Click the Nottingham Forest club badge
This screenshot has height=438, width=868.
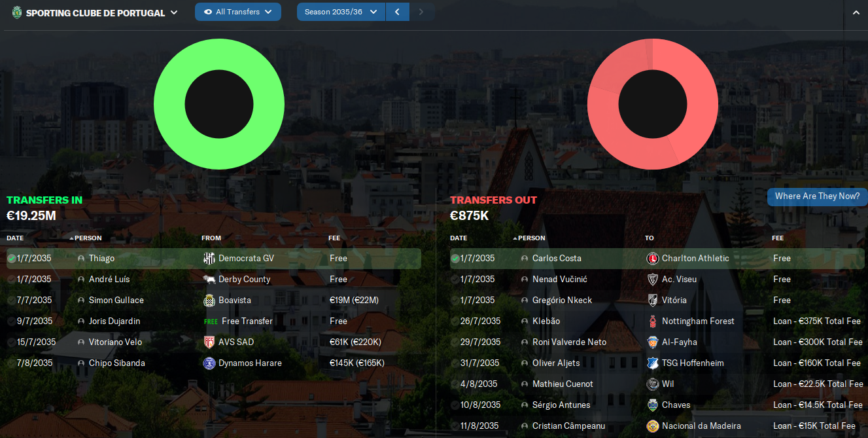pos(652,321)
